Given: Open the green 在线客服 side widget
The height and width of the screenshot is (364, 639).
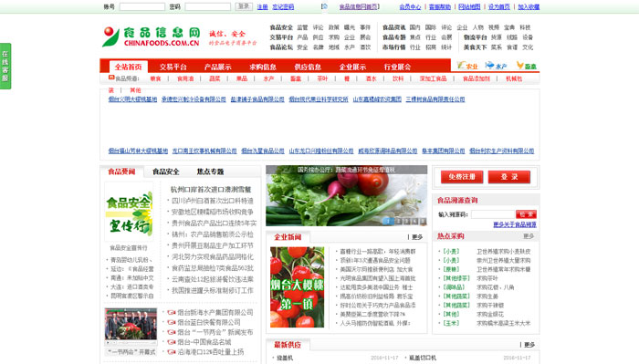Looking at the screenshot, I should click(x=5, y=66).
